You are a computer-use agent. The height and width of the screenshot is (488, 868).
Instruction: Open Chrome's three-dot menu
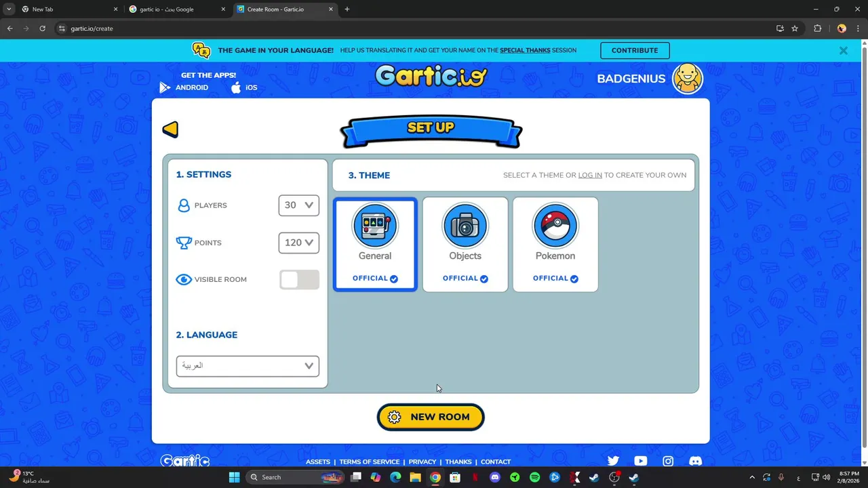pyautogui.click(x=859, y=28)
